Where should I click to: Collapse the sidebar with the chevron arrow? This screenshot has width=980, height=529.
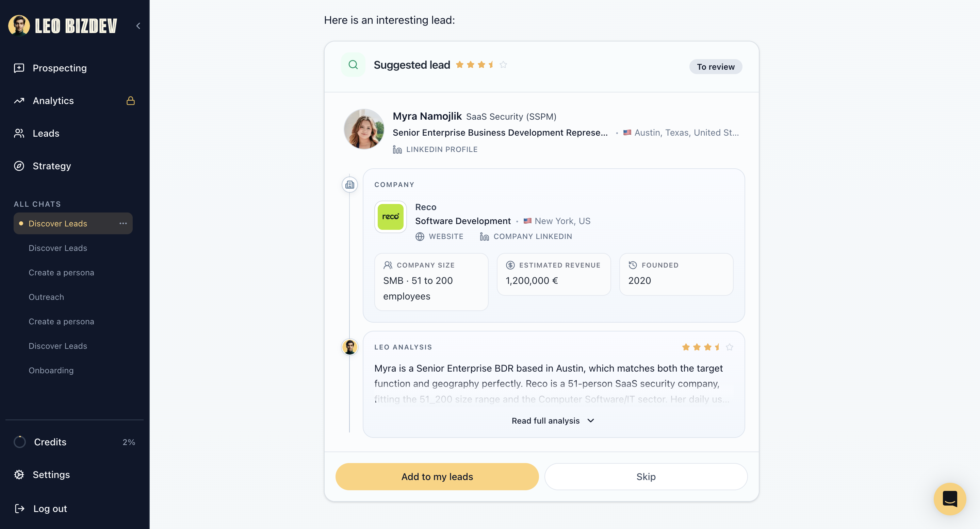[138, 26]
